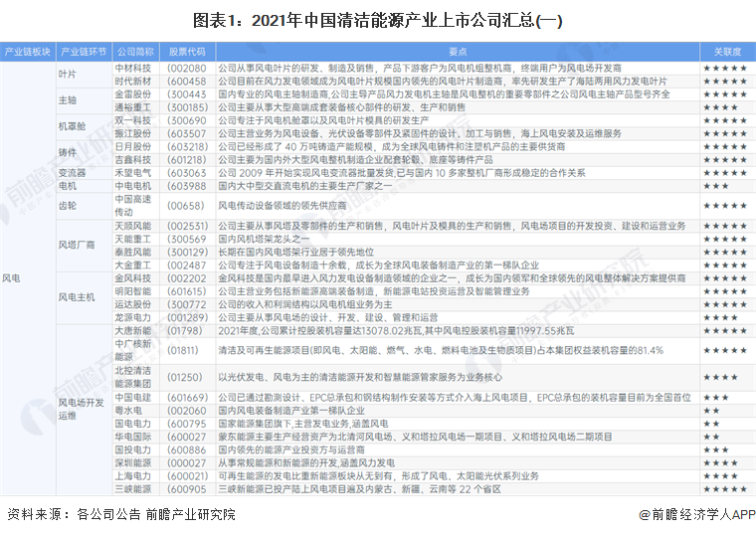The image size is (756, 535).
Task: Select company name 日月股份
Action: pyautogui.click(x=132, y=146)
